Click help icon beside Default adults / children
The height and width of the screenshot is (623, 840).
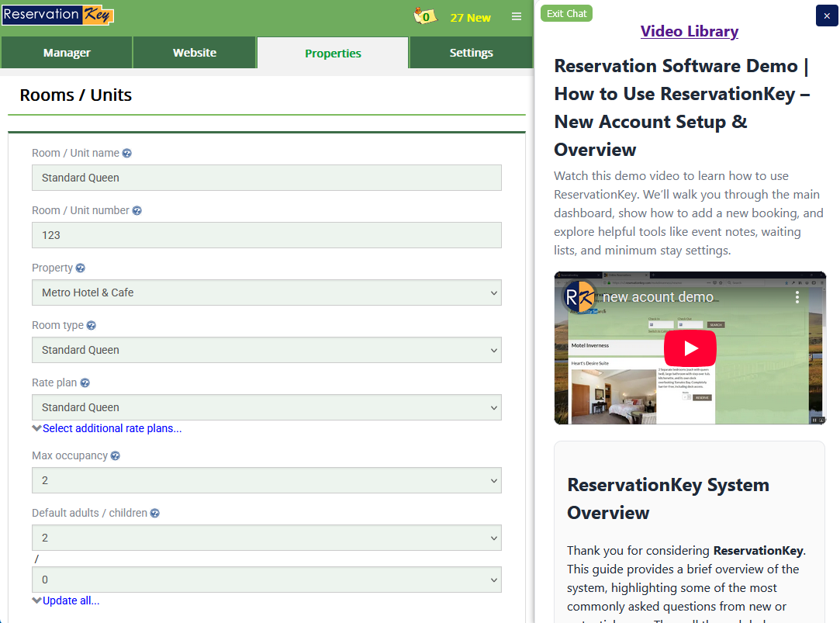pos(155,514)
